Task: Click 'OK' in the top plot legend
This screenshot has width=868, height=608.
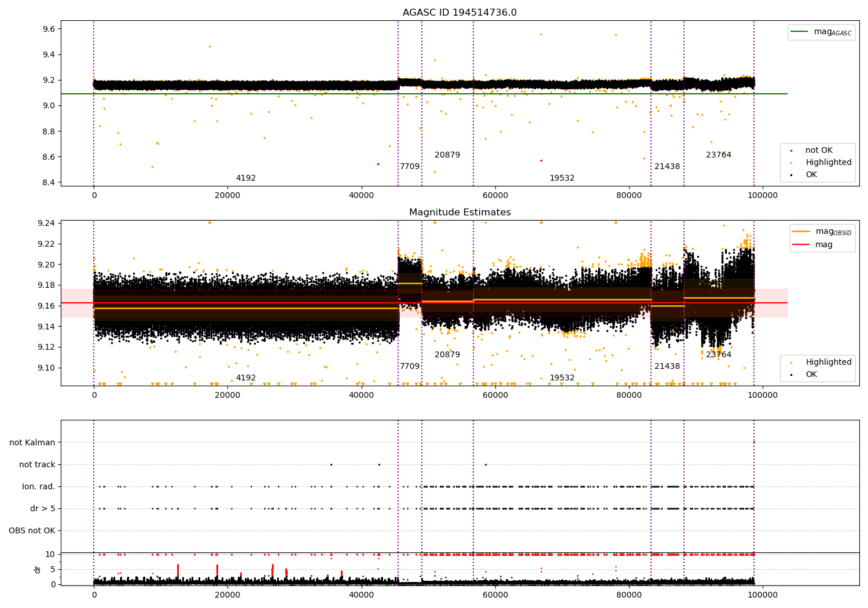Action: coord(811,175)
